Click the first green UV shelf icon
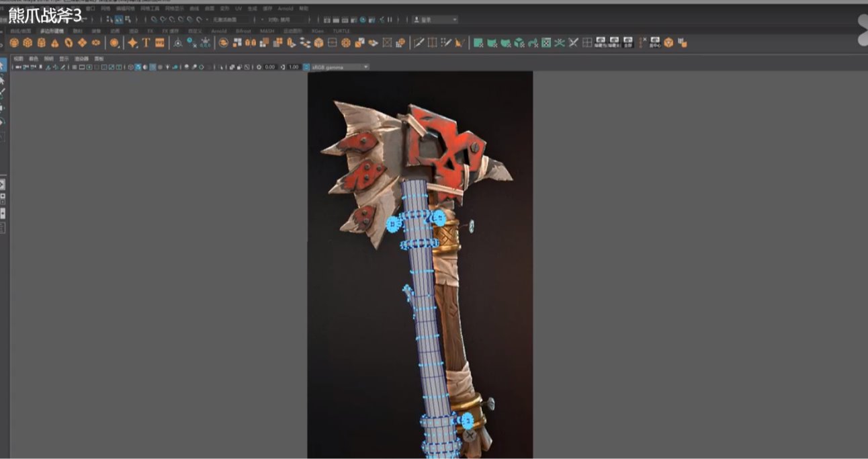 pyautogui.click(x=478, y=43)
